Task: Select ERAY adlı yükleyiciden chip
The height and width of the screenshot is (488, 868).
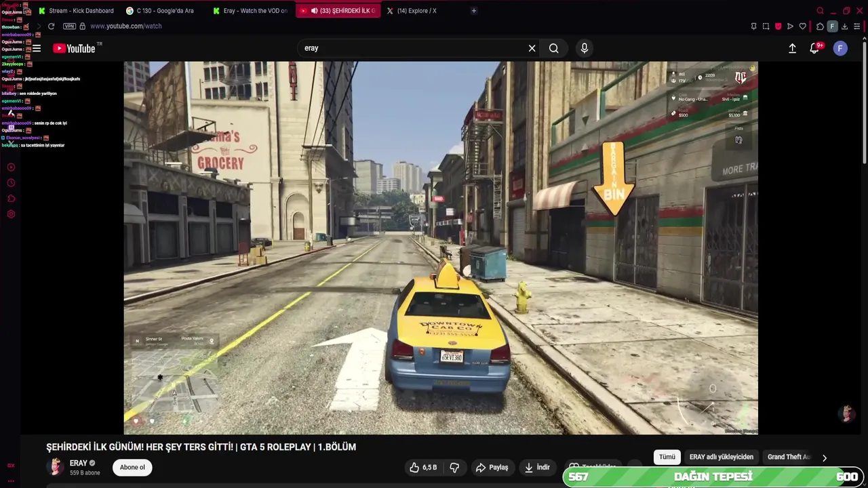Action: 722,457
